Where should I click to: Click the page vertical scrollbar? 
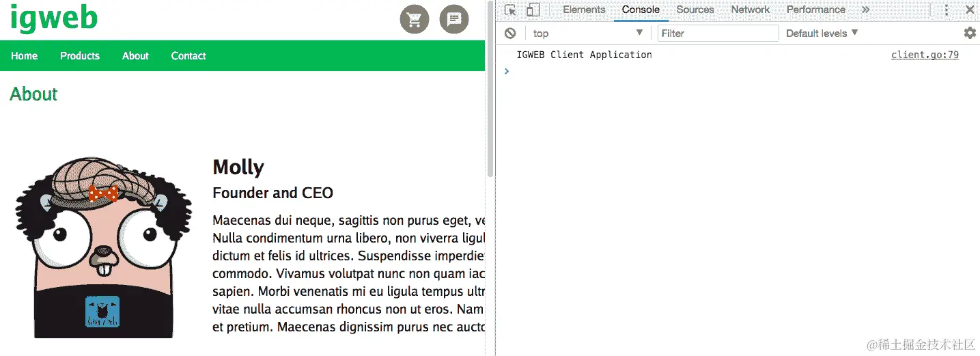point(490,89)
